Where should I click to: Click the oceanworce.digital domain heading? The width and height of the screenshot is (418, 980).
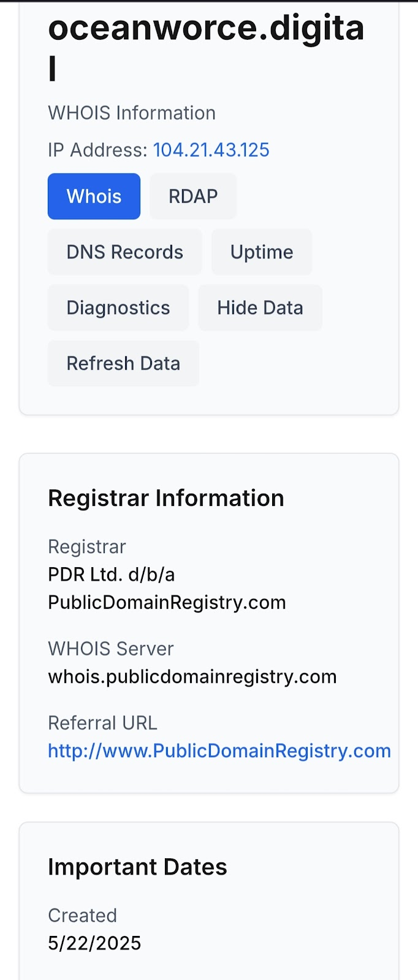click(x=207, y=48)
